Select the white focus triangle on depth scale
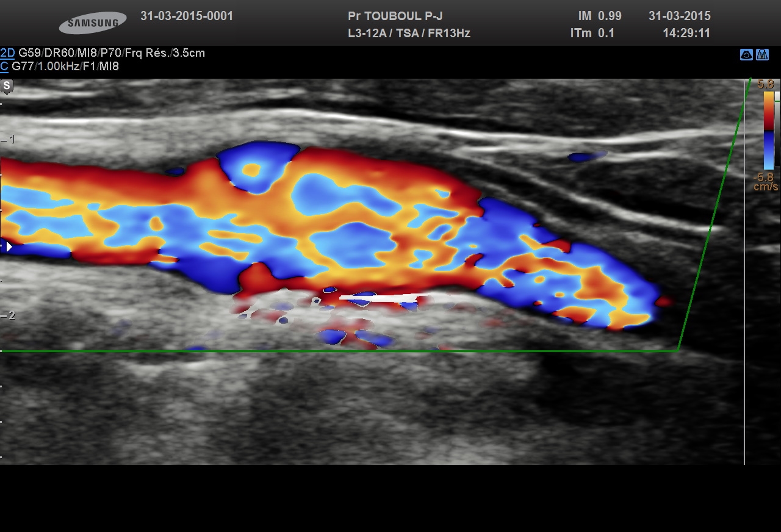Screen dimensions: 781x532 pos(9,247)
